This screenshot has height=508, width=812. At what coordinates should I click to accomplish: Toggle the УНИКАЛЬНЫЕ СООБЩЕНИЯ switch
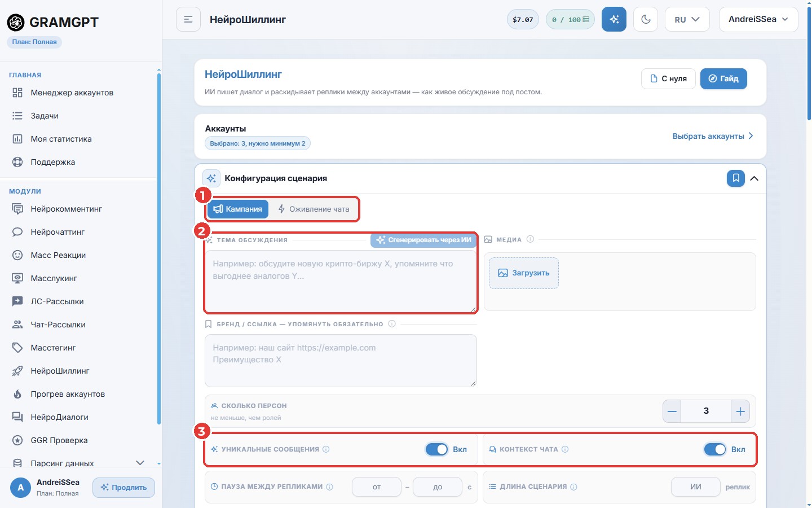tap(436, 449)
